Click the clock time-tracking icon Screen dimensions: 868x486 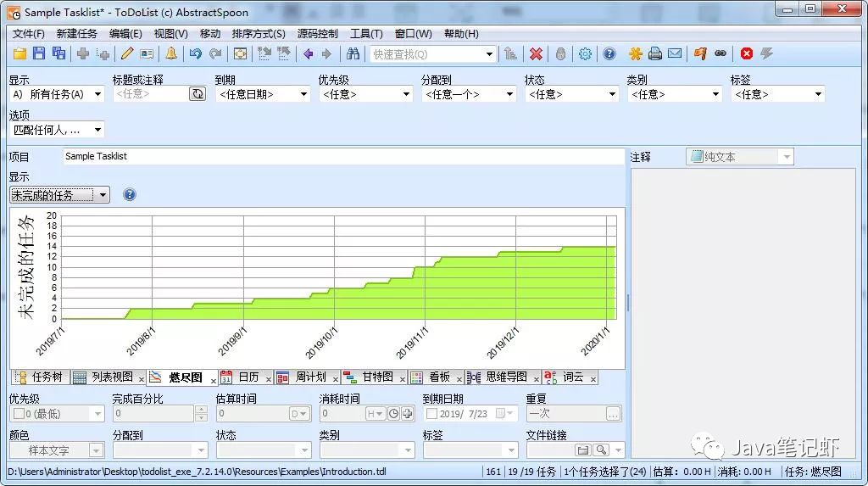pos(393,413)
